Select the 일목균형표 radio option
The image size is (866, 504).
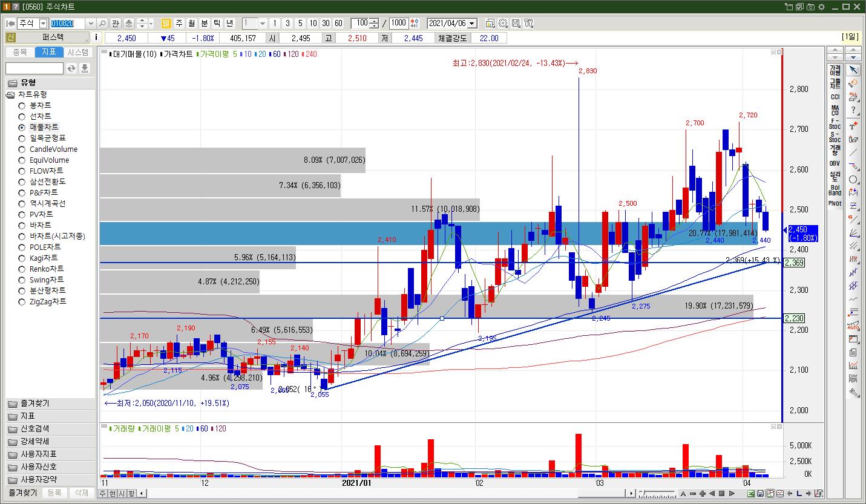click(22, 139)
